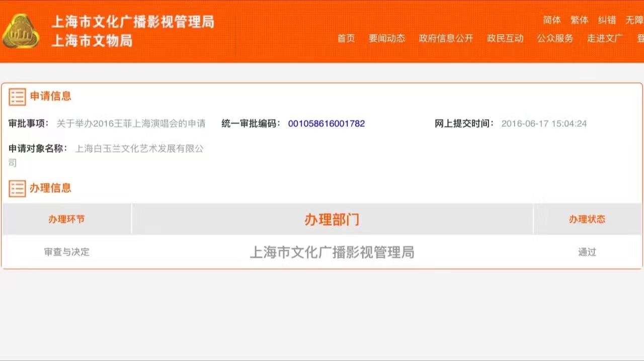Open the 要闻动态 menu
Screen dimensions: 644x361
[387, 38]
